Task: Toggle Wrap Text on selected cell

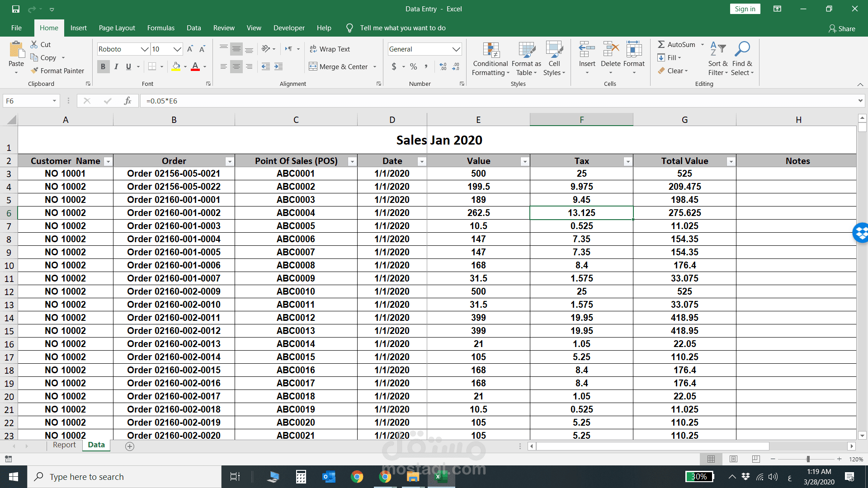Action: tap(330, 49)
